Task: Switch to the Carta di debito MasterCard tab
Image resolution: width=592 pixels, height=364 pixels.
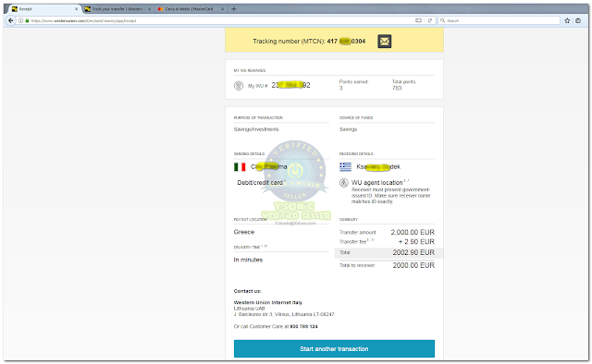Action: (191, 8)
